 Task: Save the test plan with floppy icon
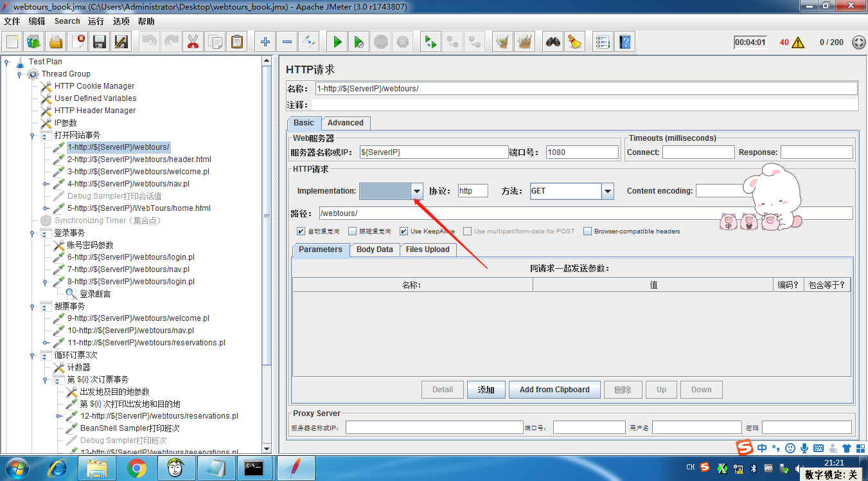coord(100,42)
